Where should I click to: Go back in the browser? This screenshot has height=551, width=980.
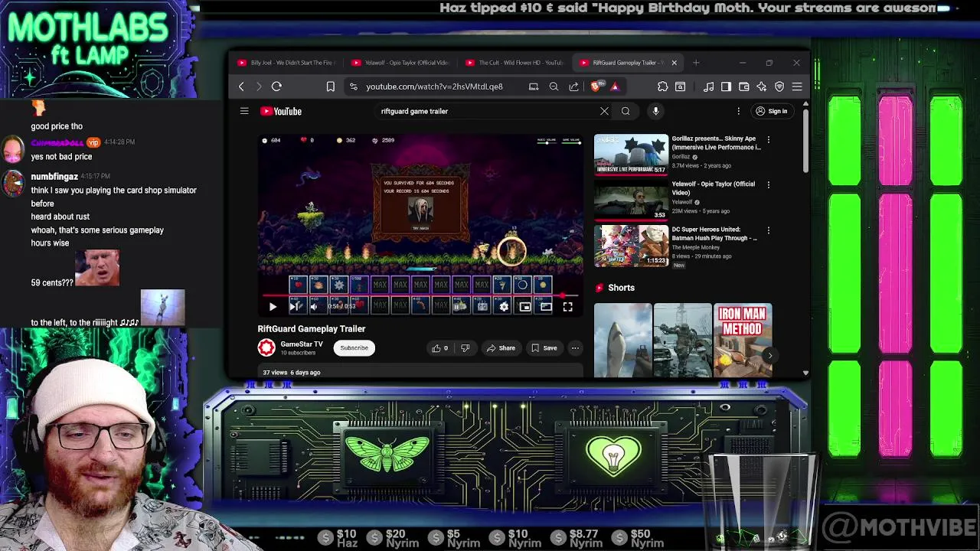click(x=241, y=86)
